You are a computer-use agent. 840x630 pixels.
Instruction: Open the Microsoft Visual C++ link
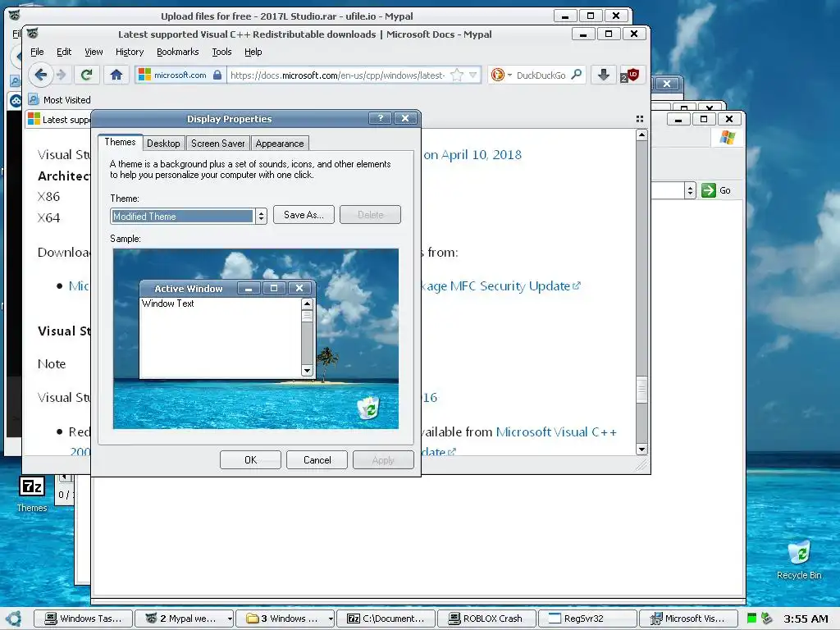(x=556, y=431)
